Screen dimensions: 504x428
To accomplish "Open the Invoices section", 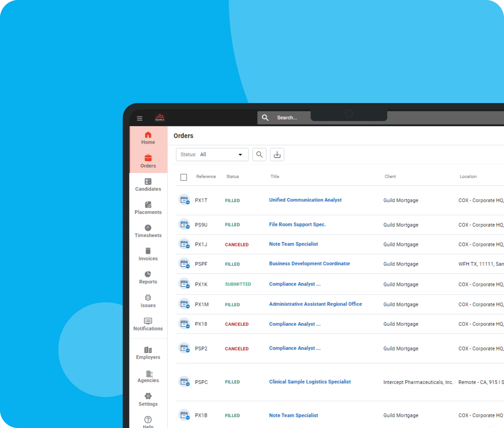I will [x=148, y=254].
